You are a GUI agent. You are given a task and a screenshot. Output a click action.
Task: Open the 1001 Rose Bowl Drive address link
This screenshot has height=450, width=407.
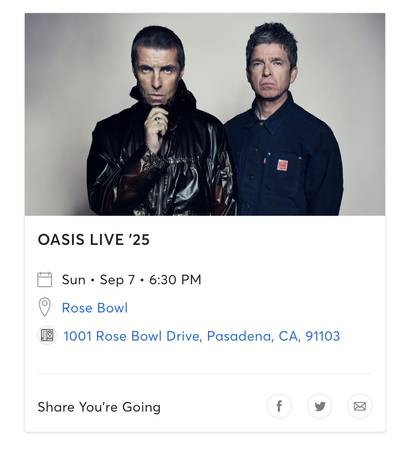point(202,336)
